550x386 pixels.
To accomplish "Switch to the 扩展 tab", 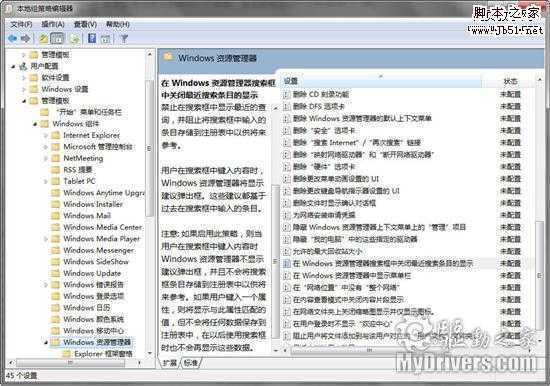I will pyautogui.click(x=170, y=363).
